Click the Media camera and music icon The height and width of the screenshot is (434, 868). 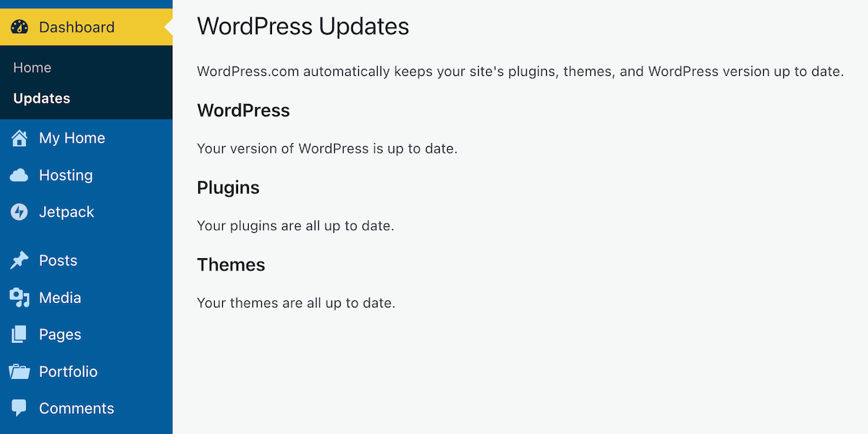[20, 297]
